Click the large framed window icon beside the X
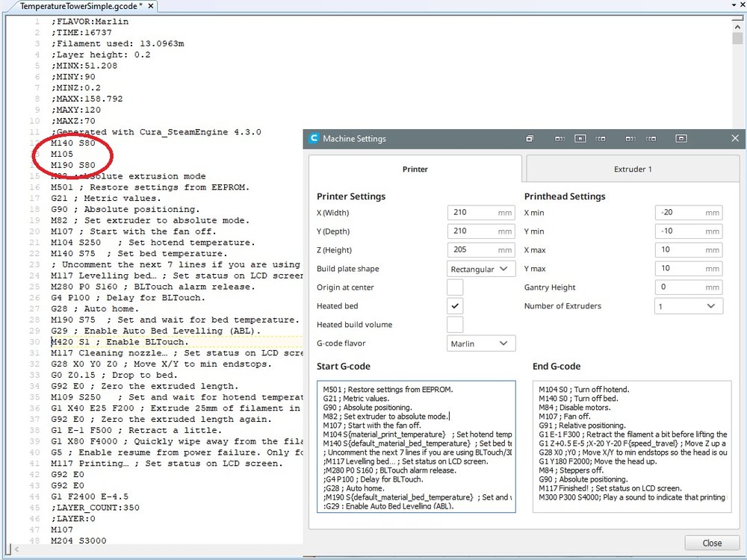This screenshot has height=560, width=747. 681,139
